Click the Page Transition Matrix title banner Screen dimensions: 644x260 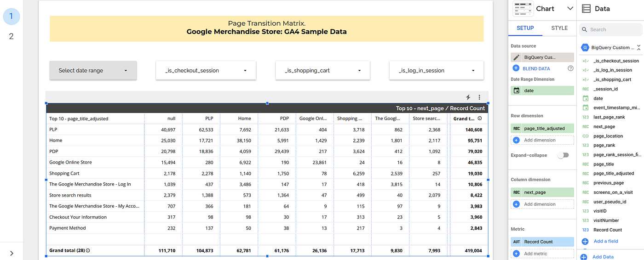click(x=267, y=28)
